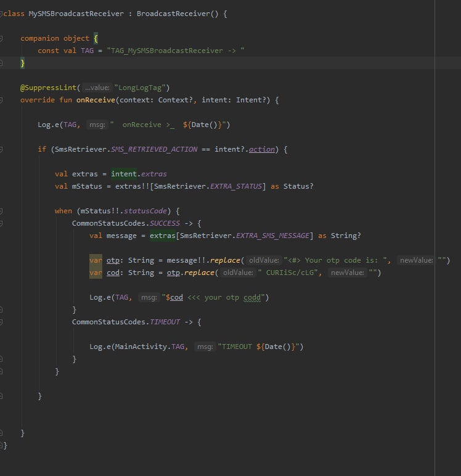
Task: Fold the when (mStatus!!.statusCode) block
Action: click(x=1, y=211)
